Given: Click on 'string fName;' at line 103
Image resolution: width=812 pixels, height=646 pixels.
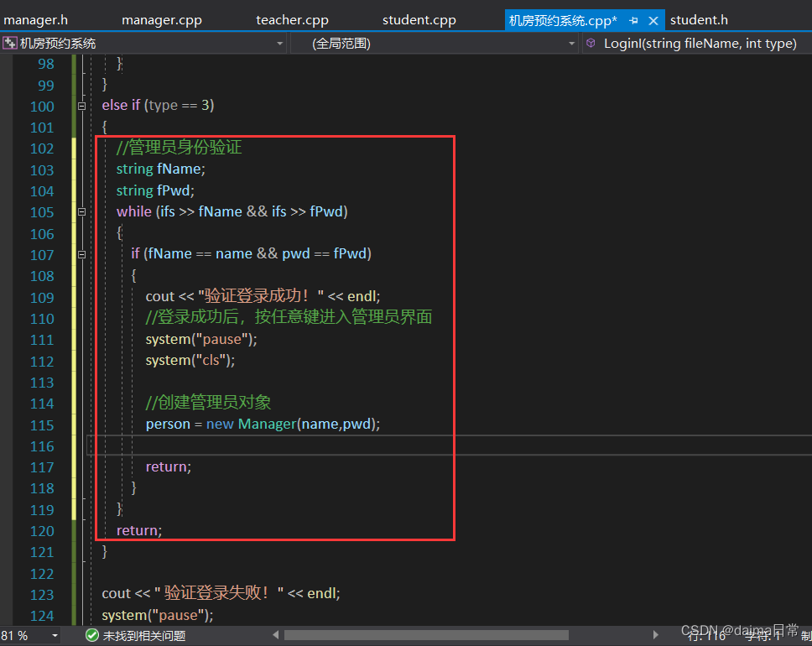Looking at the screenshot, I should [x=160, y=169].
